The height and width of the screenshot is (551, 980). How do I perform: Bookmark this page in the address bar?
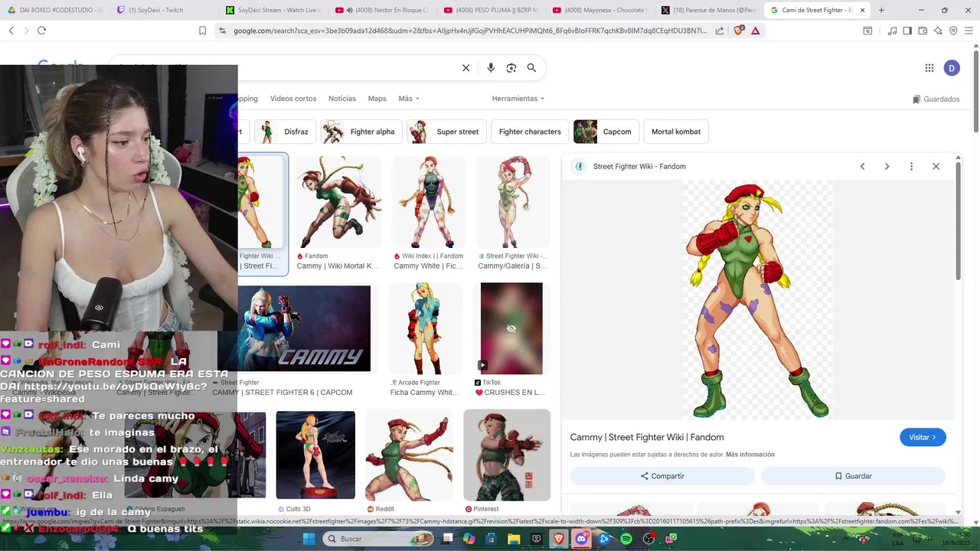[202, 31]
